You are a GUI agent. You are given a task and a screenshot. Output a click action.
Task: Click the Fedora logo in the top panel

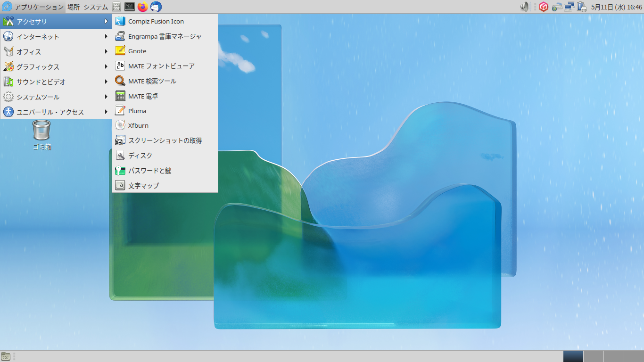click(x=7, y=7)
